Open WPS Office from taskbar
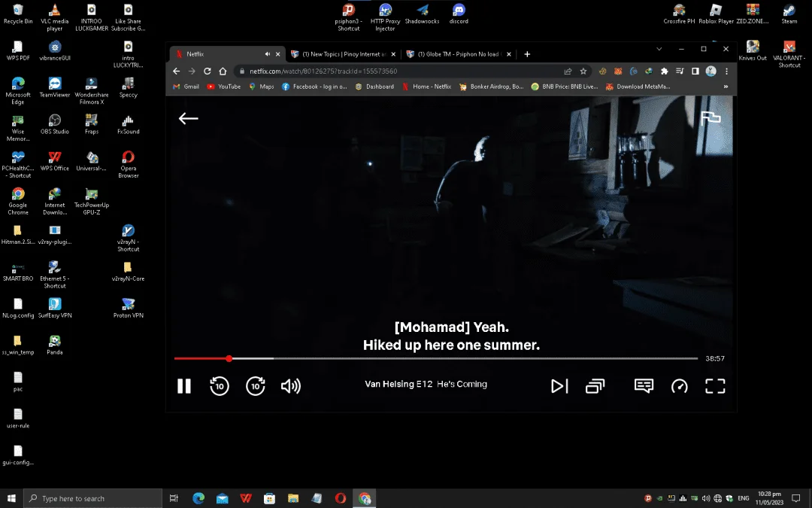Image resolution: width=812 pixels, height=508 pixels. [x=246, y=498]
